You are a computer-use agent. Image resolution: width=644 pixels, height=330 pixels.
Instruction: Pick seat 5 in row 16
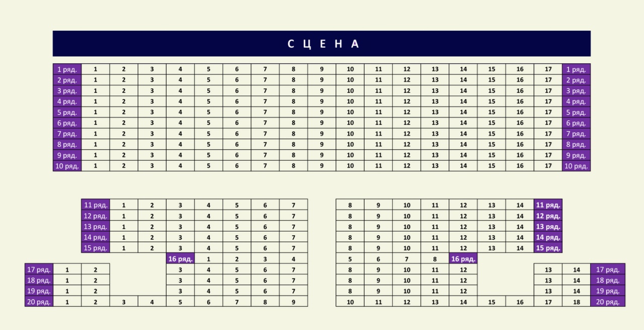point(350,259)
